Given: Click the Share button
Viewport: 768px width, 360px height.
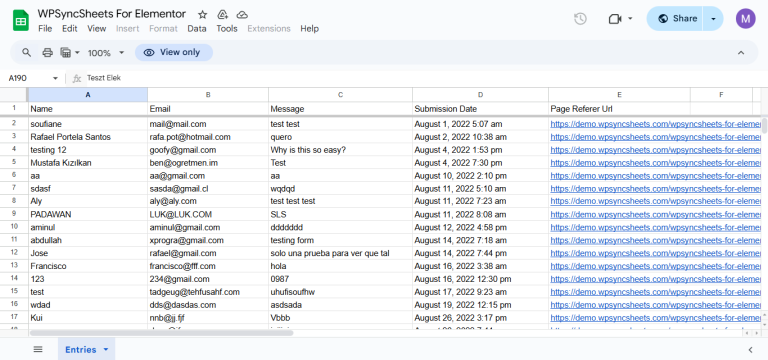Looking at the screenshot, I should coord(675,19).
